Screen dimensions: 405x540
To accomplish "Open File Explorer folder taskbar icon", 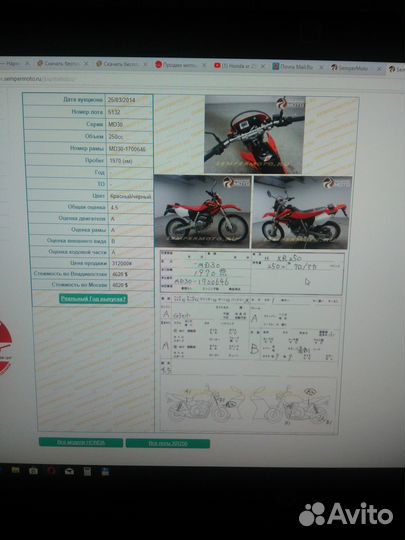I will [15, 470].
